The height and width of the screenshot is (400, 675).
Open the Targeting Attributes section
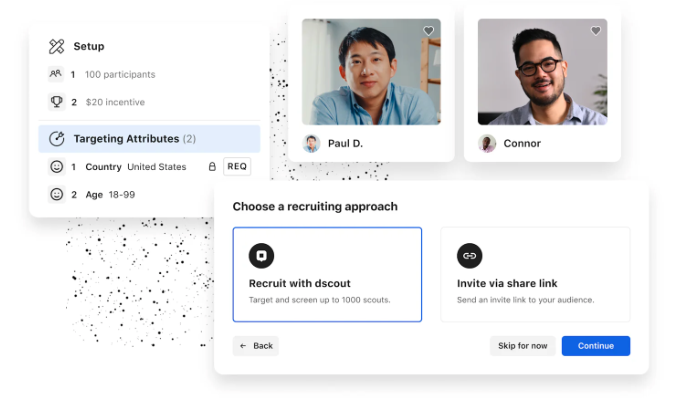point(149,139)
